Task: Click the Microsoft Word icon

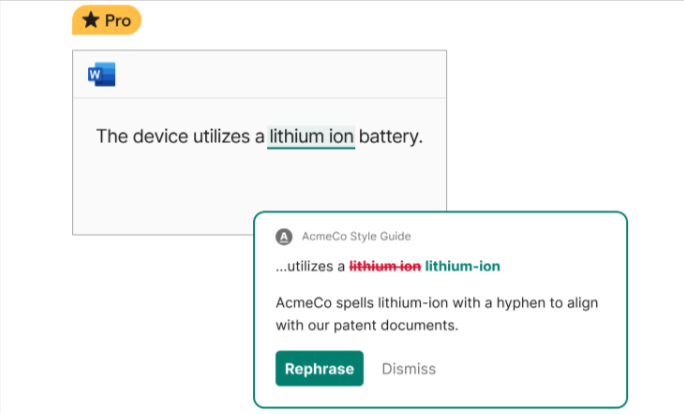Action: click(x=102, y=74)
